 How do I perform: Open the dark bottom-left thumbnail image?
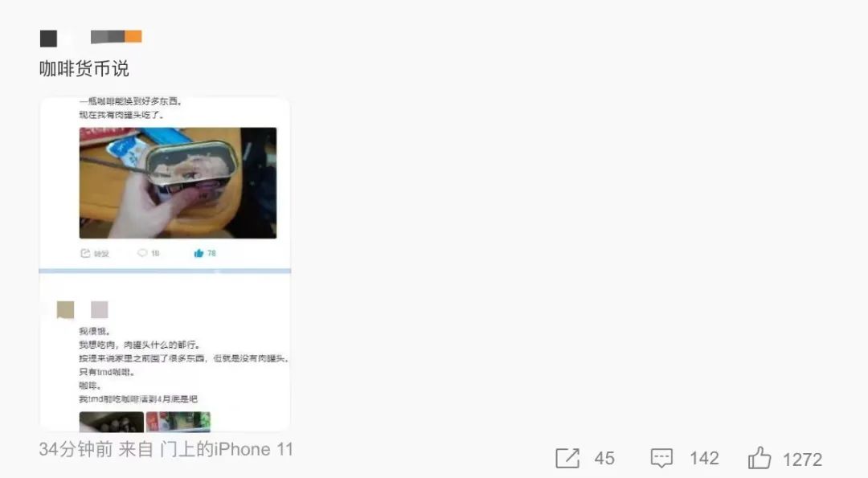pyautogui.click(x=111, y=422)
